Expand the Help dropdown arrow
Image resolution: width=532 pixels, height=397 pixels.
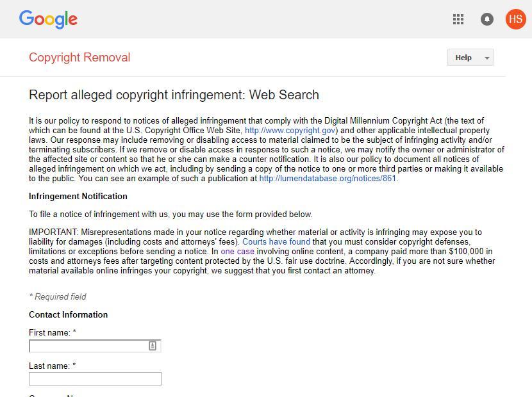tap(486, 57)
